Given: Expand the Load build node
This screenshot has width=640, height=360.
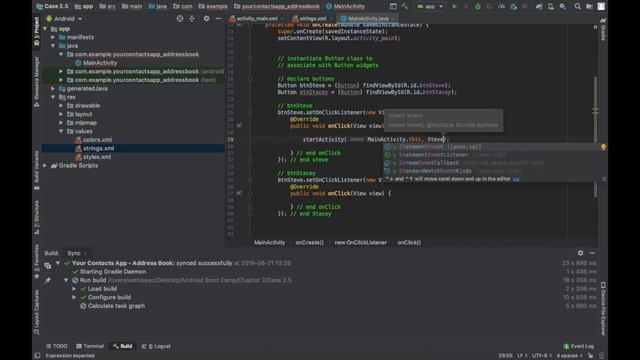Looking at the screenshot, I should [74, 289].
